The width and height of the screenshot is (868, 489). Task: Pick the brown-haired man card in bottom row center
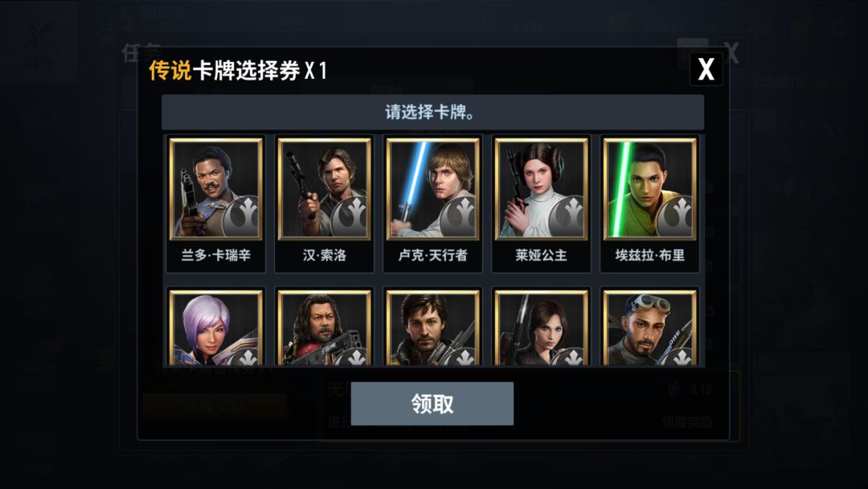tap(433, 327)
